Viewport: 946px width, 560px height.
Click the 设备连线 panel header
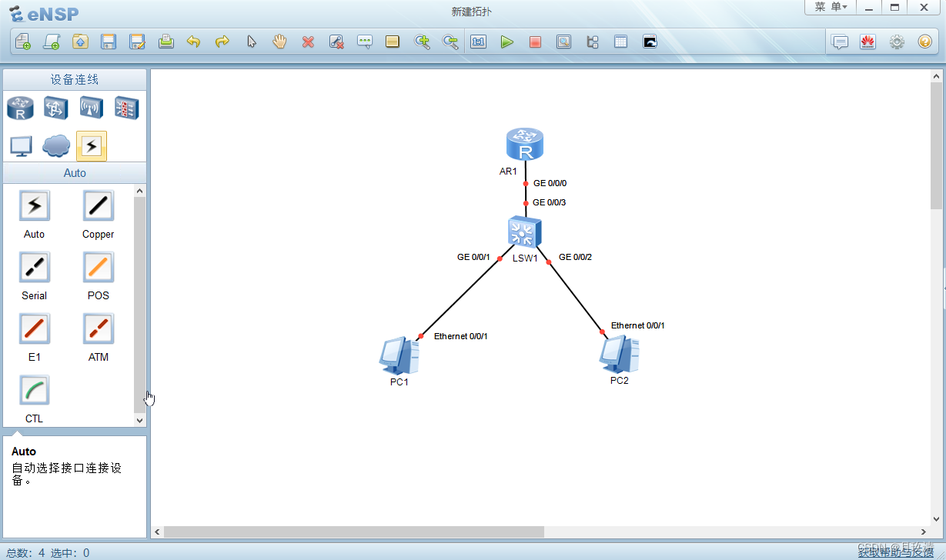[x=75, y=79]
